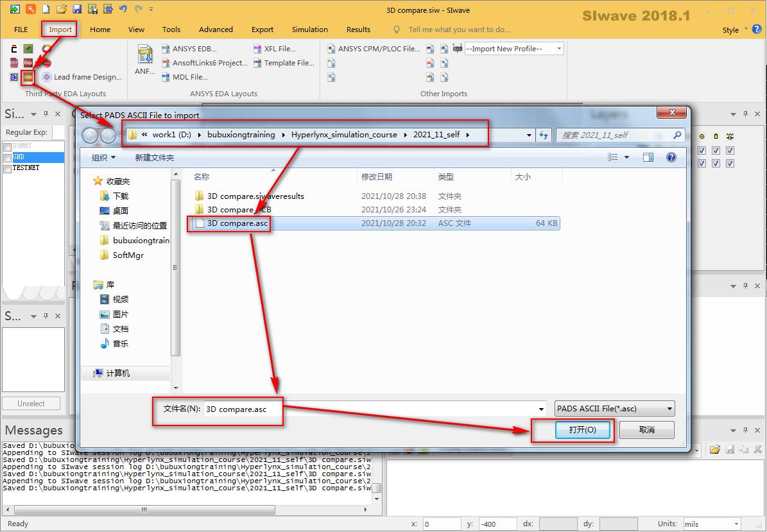Expand the Import New Profile dropdown
This screenshot has width=767, height=532.
click(559, 49)
